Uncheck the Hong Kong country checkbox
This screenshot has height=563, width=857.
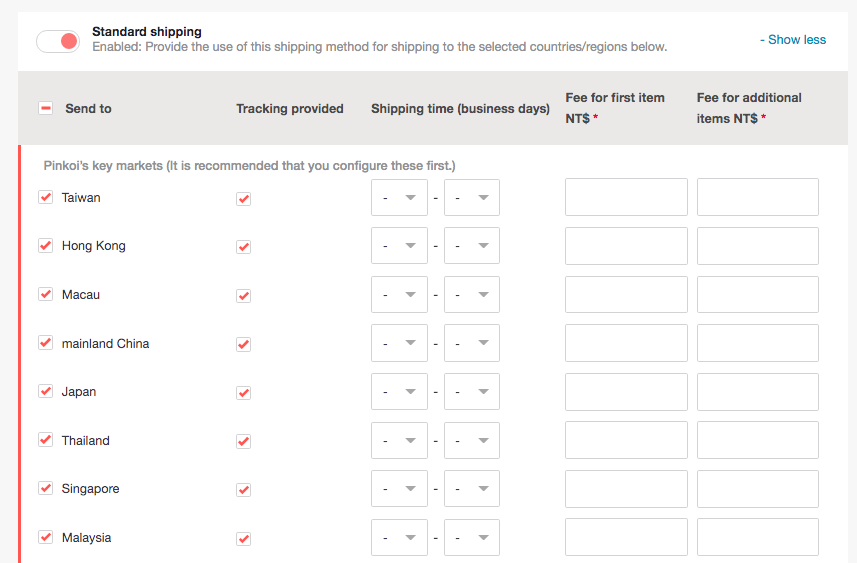(45, 245)
